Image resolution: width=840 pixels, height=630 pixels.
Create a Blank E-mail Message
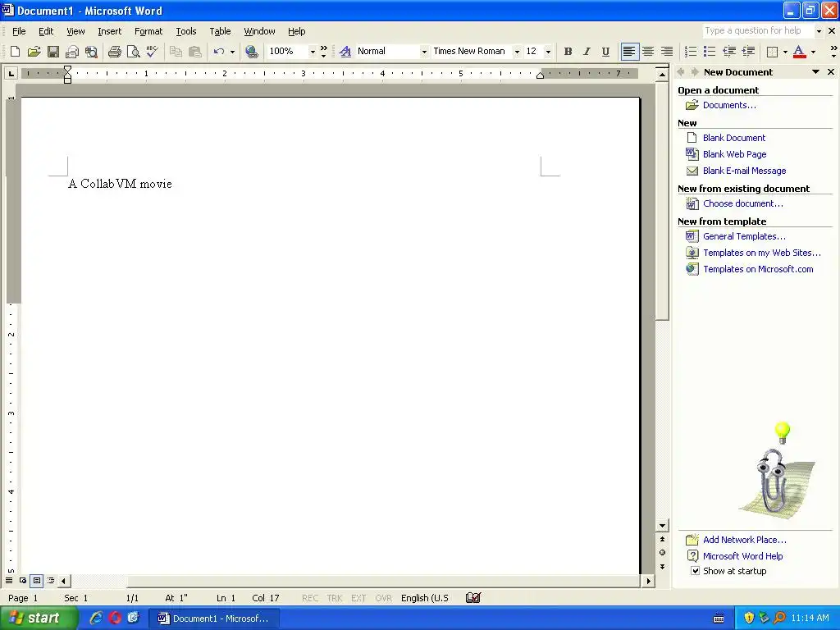(744, 171)
